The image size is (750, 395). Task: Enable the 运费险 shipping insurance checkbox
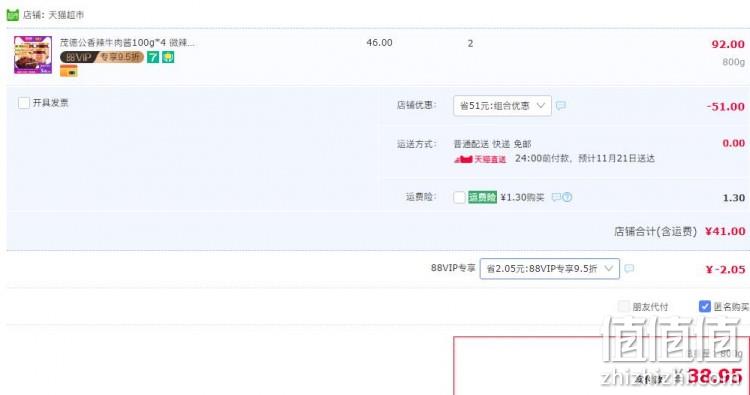(x=459, y=197)
